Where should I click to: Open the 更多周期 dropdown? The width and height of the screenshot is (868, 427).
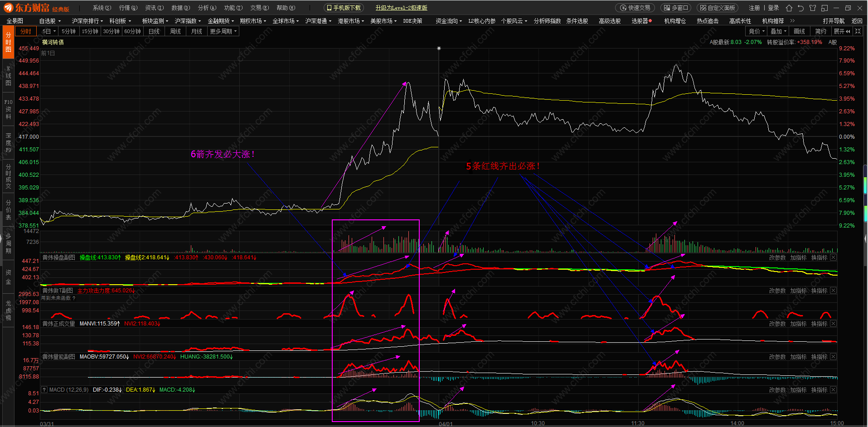(223, 31)
